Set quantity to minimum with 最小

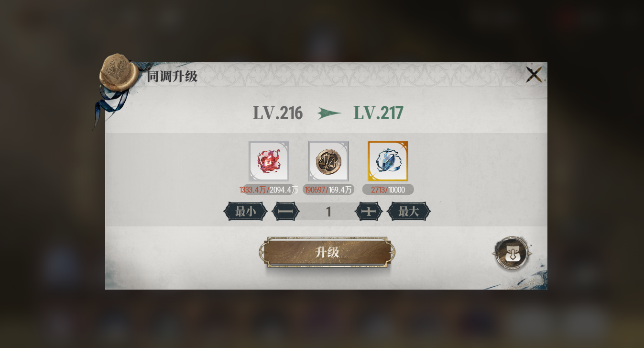pyautogui.click(x=245, y=211)
